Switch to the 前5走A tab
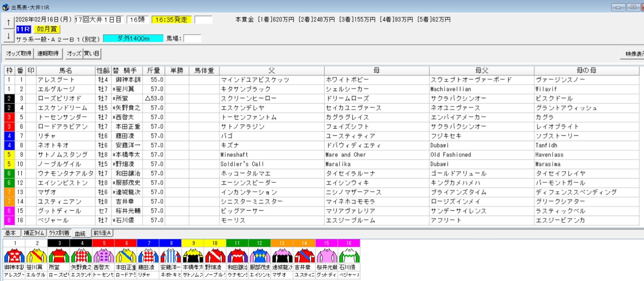Image resolution: width=644 pixels, height=281 pixels. pos(102,233)
